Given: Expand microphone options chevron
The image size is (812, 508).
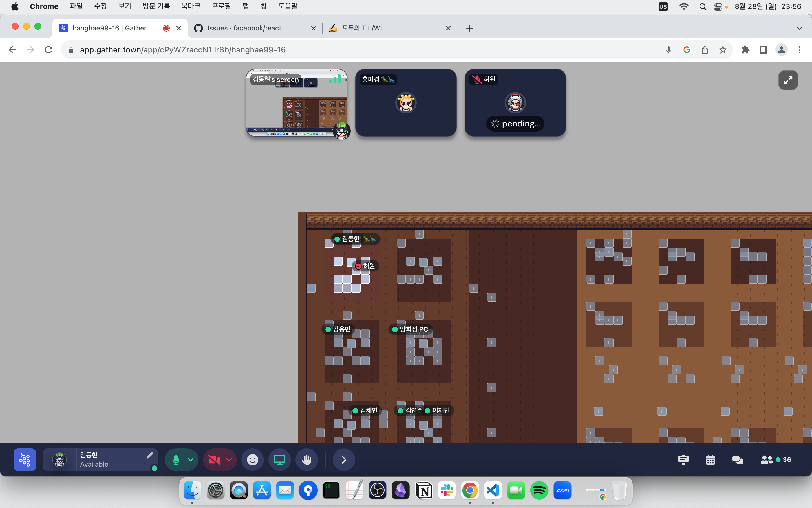Looking at the screenshot, I should click(x=191, y=459).
